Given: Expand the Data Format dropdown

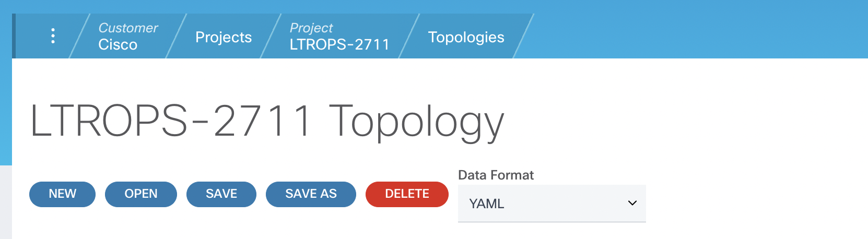Looking at the screenshot, I should pos(552,203).
